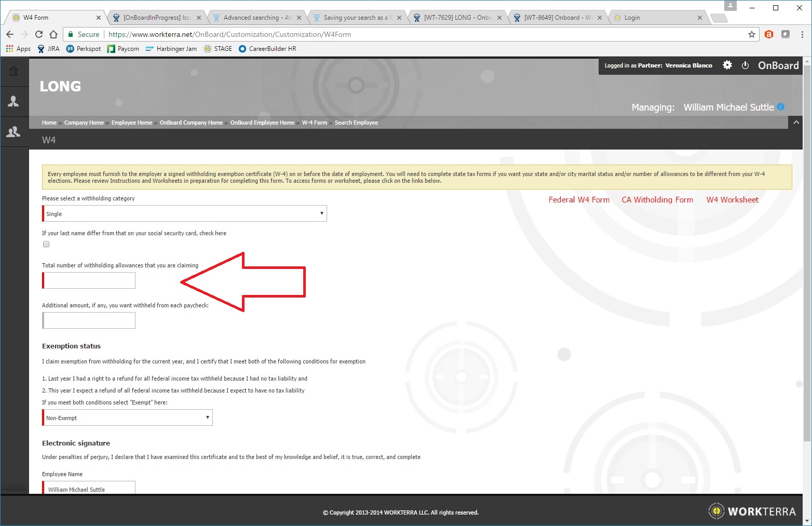
Task: Open the W4 Worksheet link
Action: point(732,200)
